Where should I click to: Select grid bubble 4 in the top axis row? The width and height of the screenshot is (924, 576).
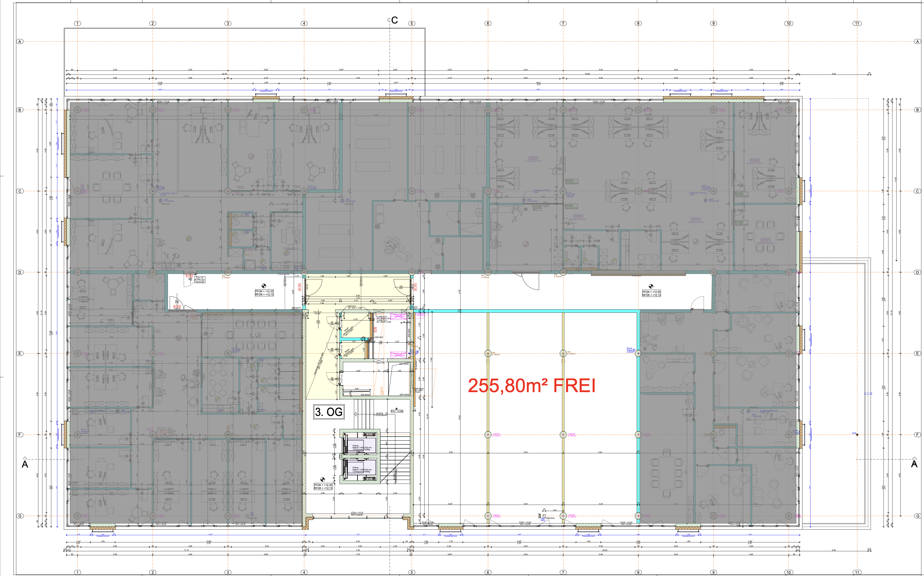[304, 23]
